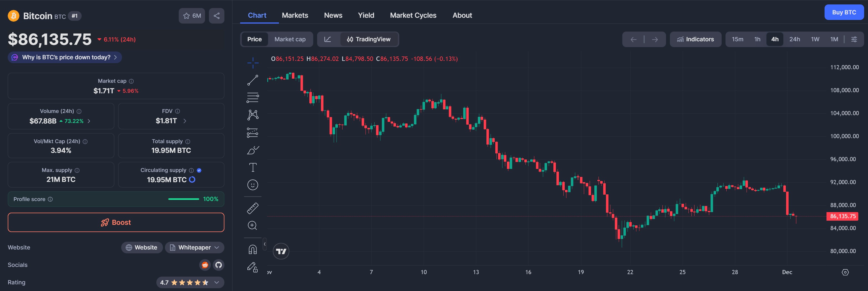Toggle the magnet snap tool
This screenshot has height=291, width=868.
pyautogui.click(x=253, y=249)
